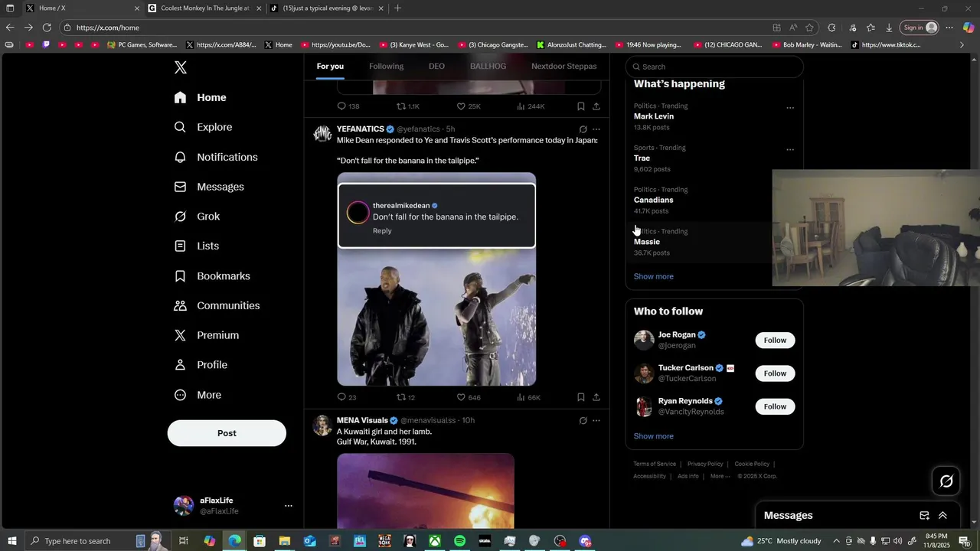Viewport: 980px width, 551px height.
Task: Go to Messages in sidebar
Action: (209, 187)
